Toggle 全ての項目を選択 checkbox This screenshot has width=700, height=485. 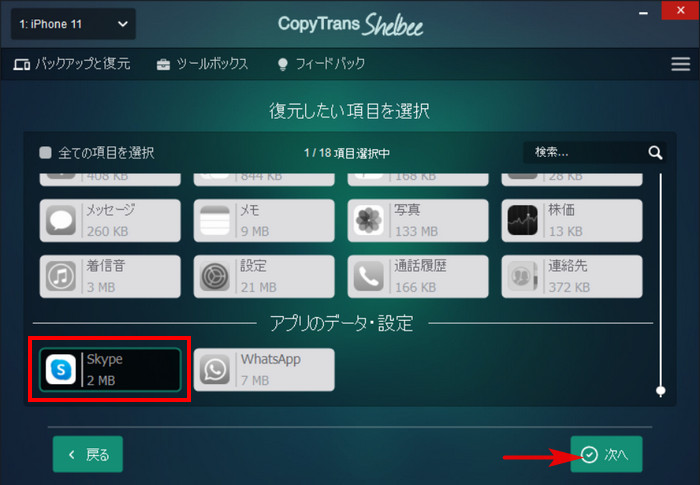[x=46, y=153]
